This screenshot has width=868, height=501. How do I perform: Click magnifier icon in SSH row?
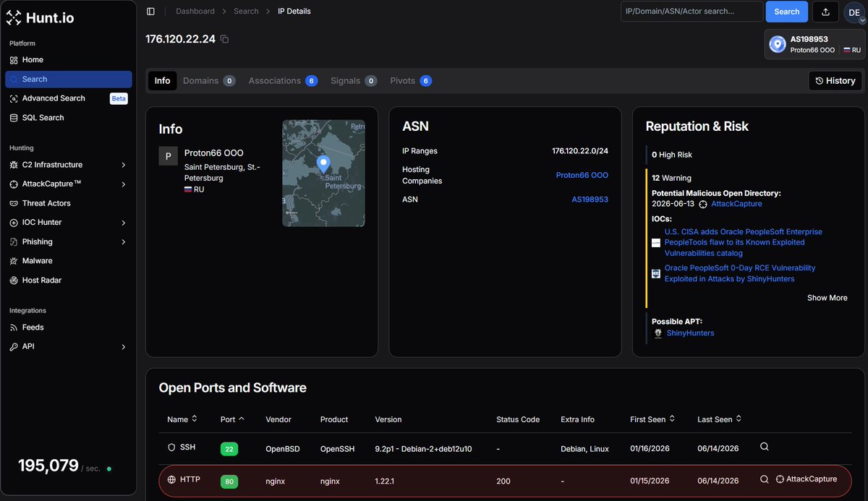point(764,448)
